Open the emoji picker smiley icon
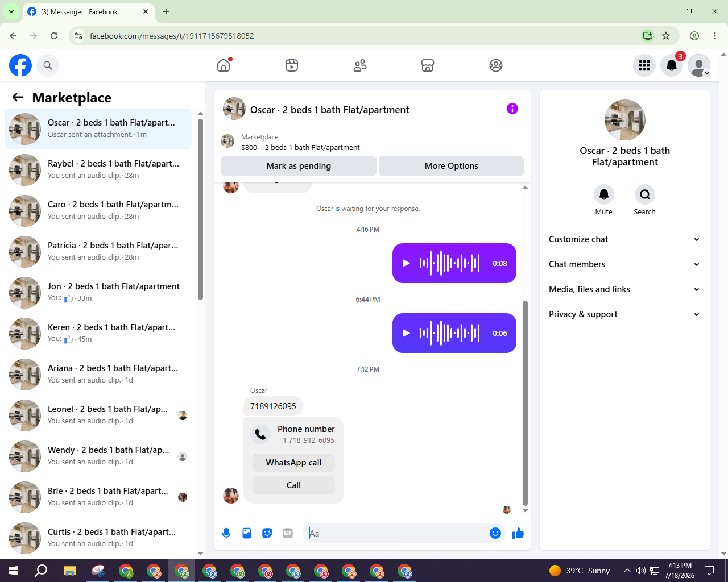The height and width of the screenshot is (582, 728). tap(495, 533)
